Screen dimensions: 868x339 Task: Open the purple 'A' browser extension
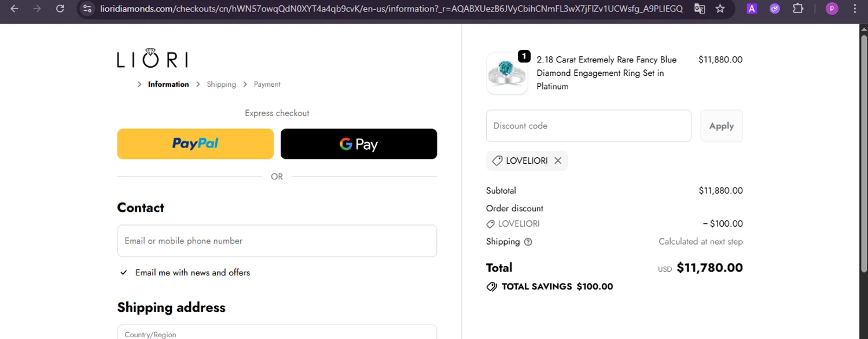[752, 9]
